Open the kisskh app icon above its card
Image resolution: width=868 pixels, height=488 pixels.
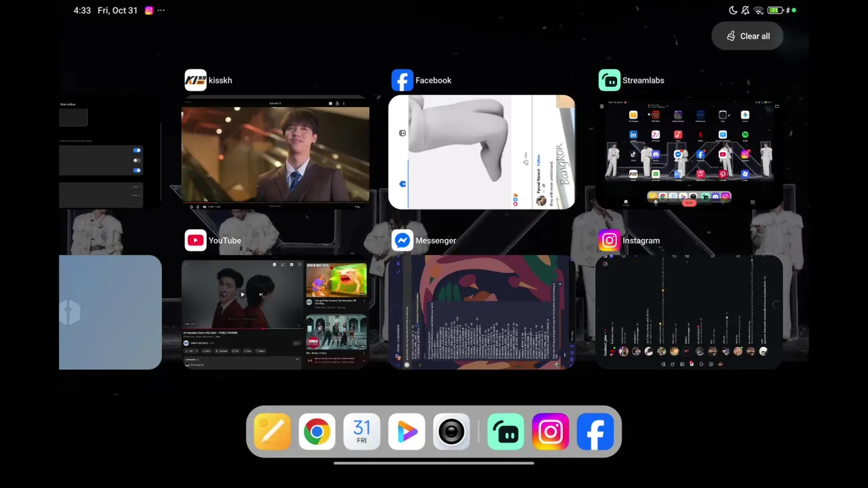[195, 80]
